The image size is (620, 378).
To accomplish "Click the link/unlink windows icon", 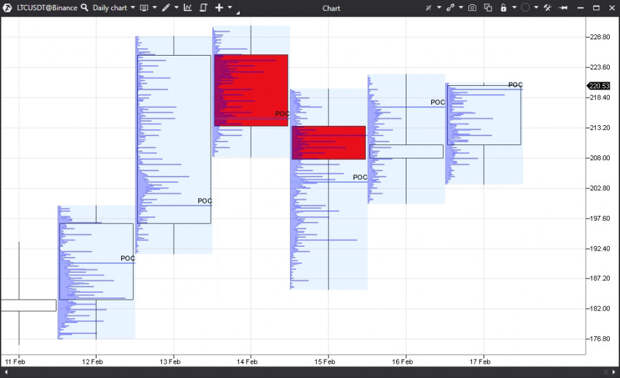I will point(429,8).
